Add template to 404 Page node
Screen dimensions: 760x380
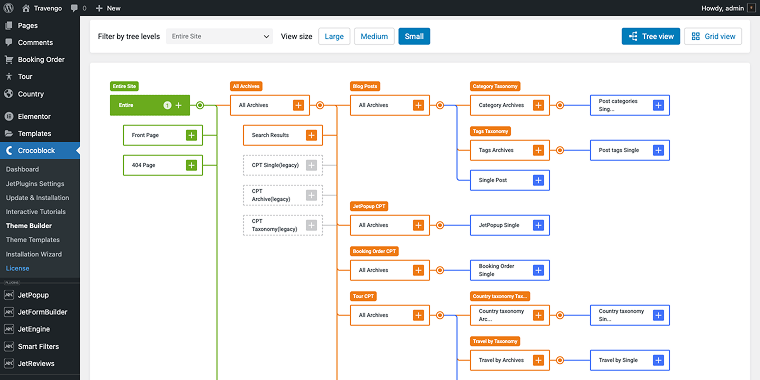point(191,165)
